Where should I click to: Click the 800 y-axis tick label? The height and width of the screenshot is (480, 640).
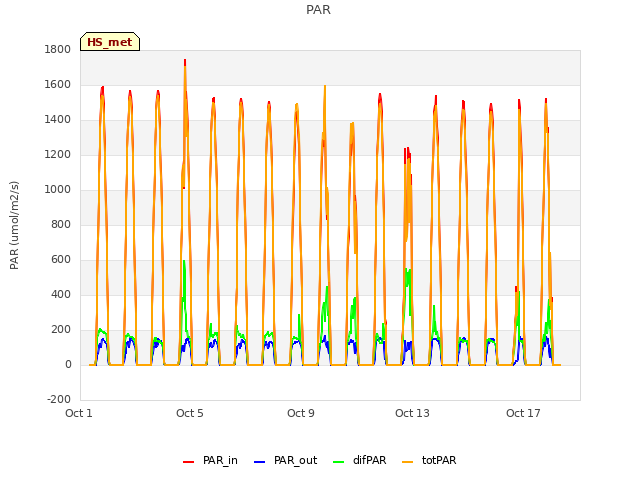[x=61, y=224]
